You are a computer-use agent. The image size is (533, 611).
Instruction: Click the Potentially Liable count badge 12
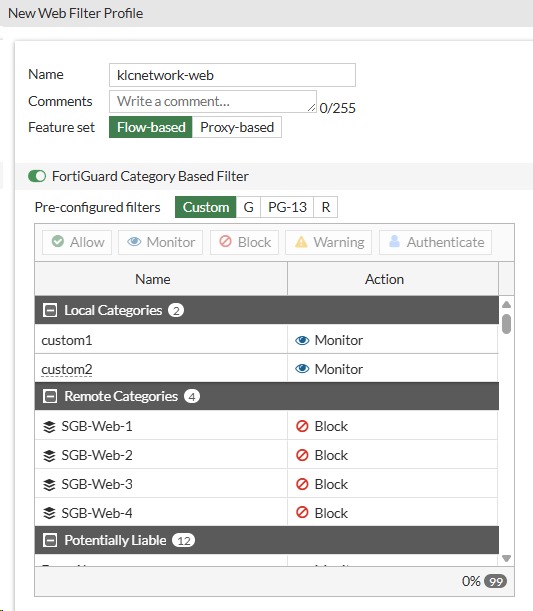tap(184, 540)
